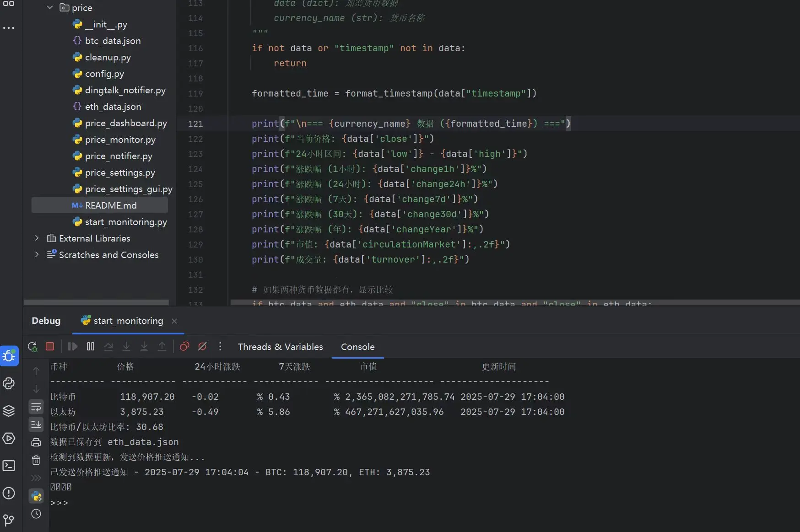The width and height of the screenshot is (800, 532).
Task: Open config.py file
Action: pyautogui.click(x=98, y=74)
